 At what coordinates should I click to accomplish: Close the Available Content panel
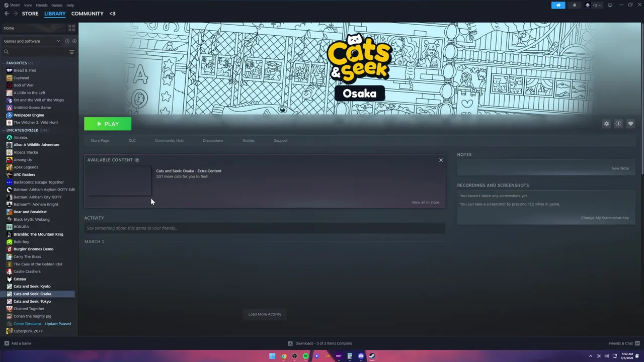[441, 160]
